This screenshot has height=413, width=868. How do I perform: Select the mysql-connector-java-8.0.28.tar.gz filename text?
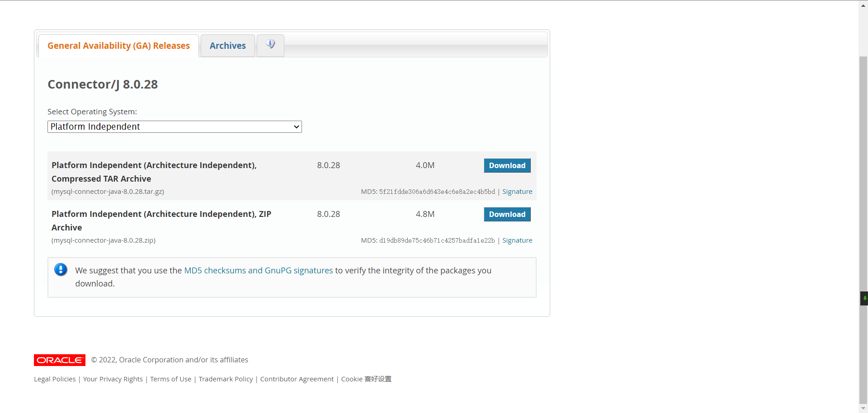pyautogui.click(x=108, y=192)
